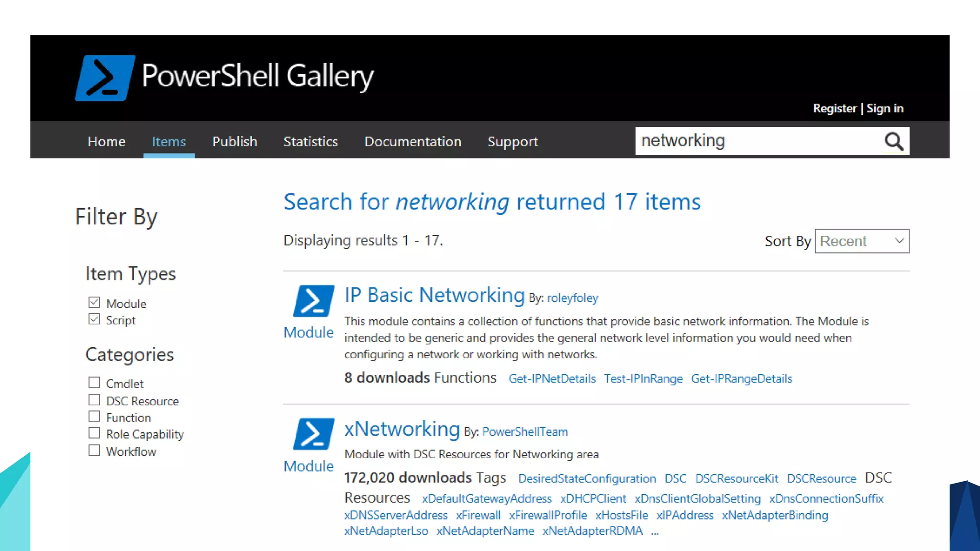Click the Module label under IP Basic Networking icon
980x551 pixels.
pos(309,332)
